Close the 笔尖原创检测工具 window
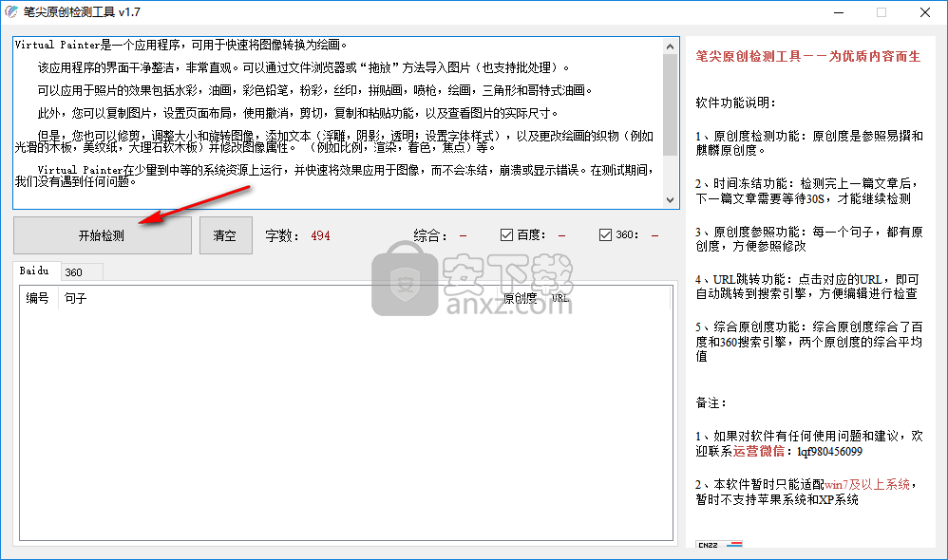 (925, 12)
